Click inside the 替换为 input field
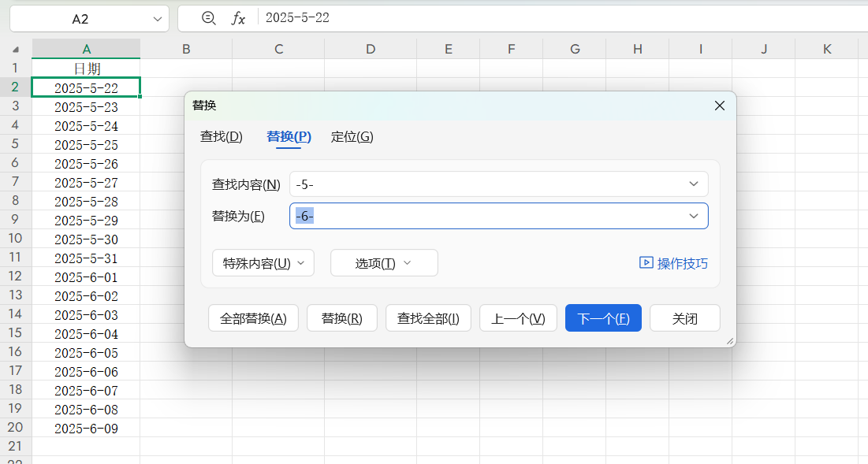 (473, 215)
